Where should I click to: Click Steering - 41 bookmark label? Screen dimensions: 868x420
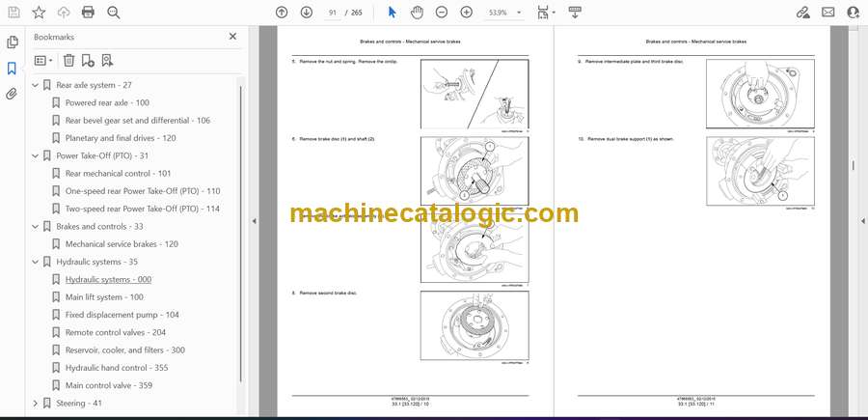pyautogui.click(x=79, y=404)
